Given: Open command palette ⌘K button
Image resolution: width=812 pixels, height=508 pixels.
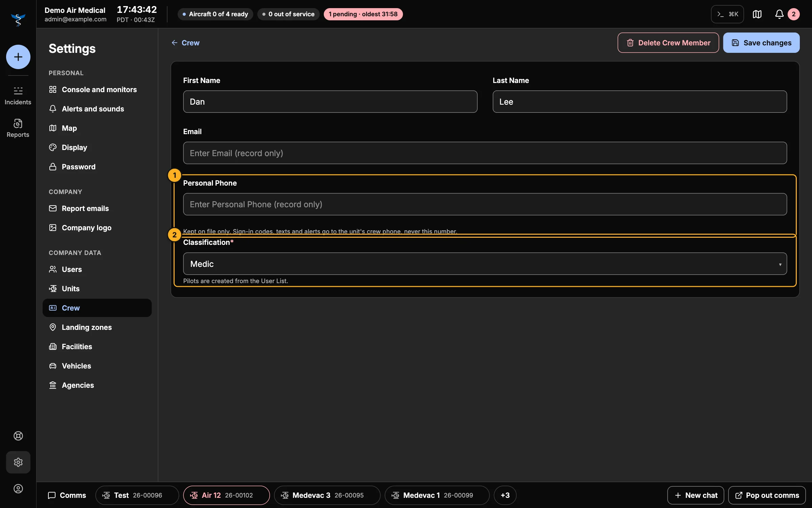Looking at the screenshot, I should pyautogui.click(x=727, y=14).
